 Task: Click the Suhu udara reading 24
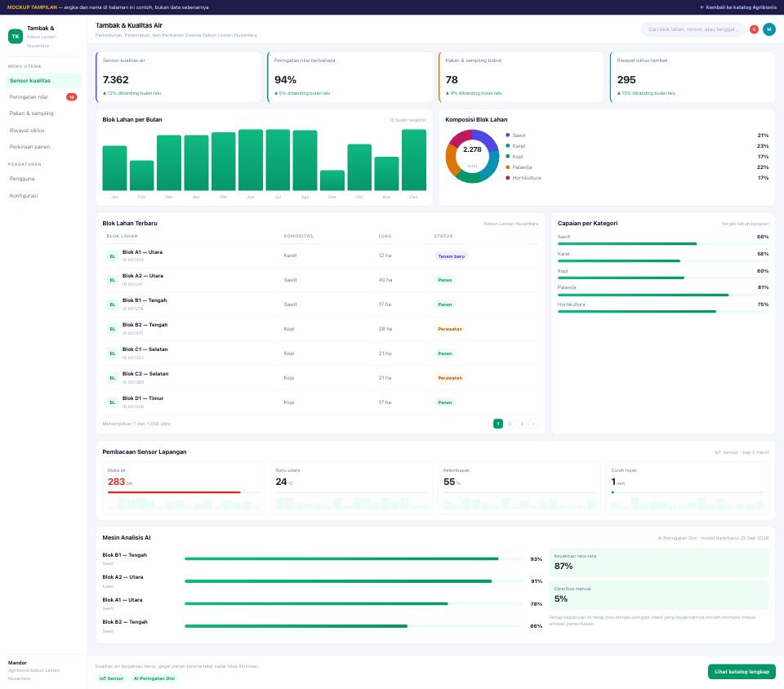tap(281, 482)
